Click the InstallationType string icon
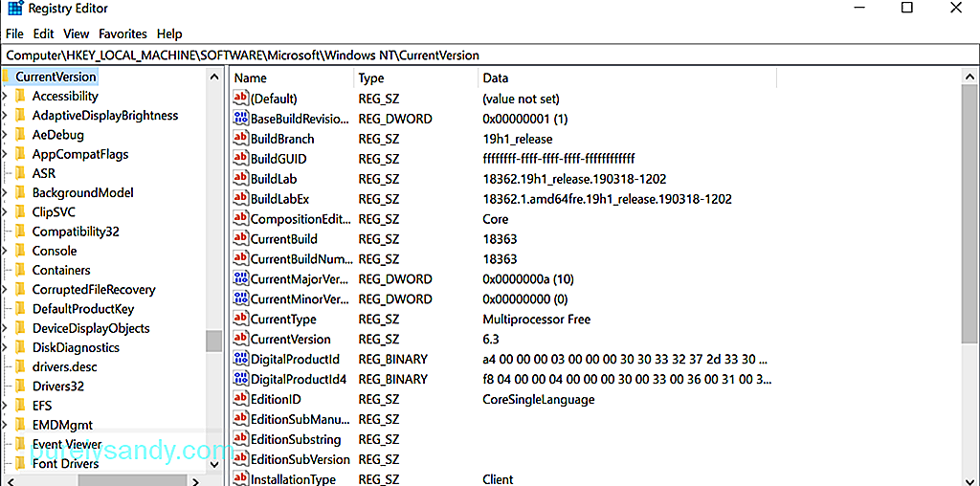Image resolution: width=980 pixels, height=486 pixels. point(240,478)
